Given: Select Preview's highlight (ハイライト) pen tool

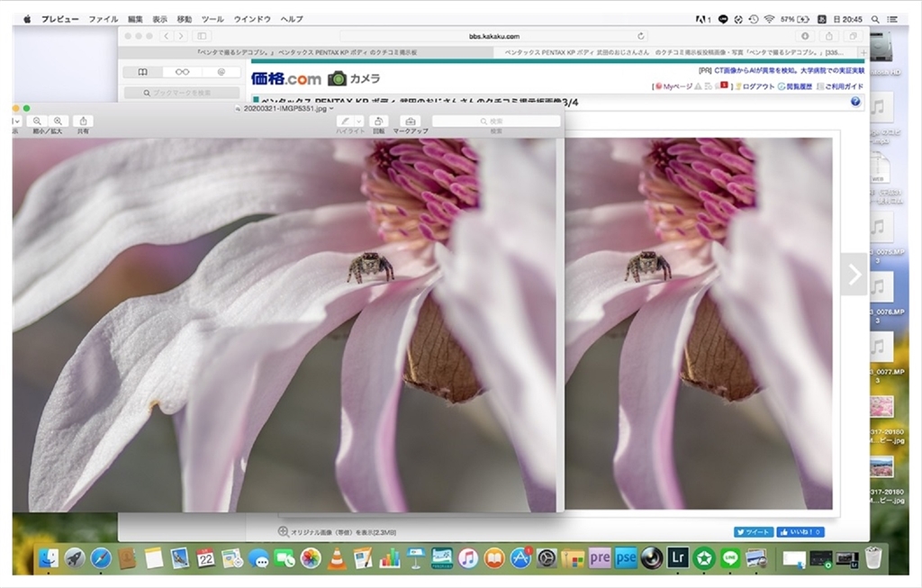Looking at the screenshot, I should [x=345, y=122].
